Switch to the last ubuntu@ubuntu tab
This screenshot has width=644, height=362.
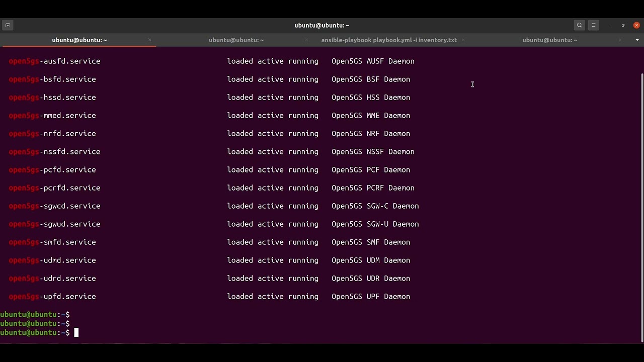pos(550,40)
